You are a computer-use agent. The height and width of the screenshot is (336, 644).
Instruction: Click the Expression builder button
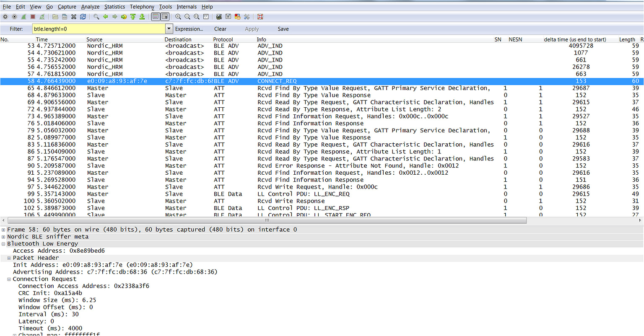pyautogui.click(x=189, y=29)
